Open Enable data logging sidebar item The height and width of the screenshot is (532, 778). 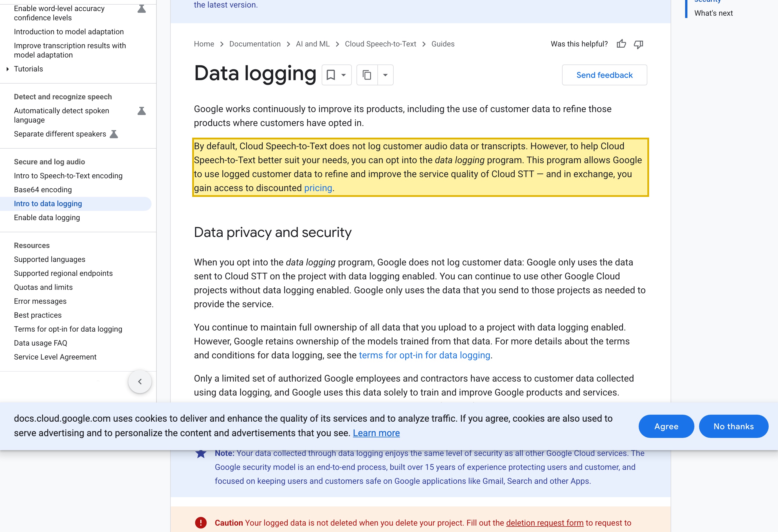tap(47, 218)
